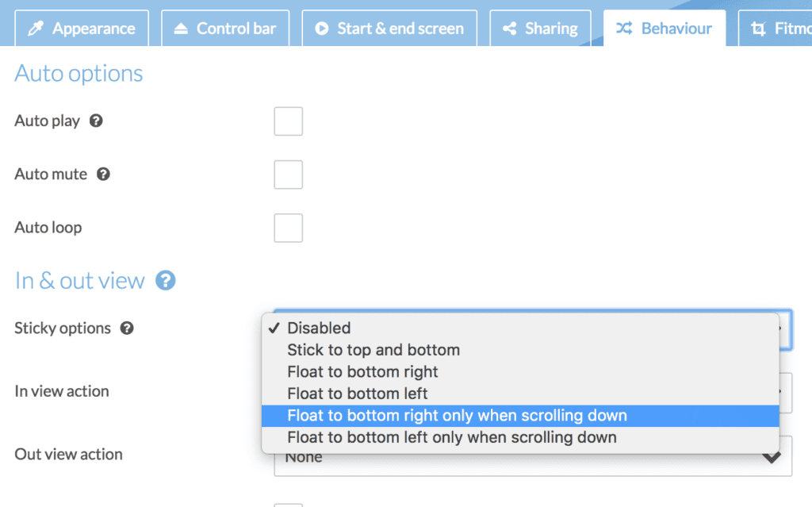Screen dimensions: 812x507
Task: Click the share icon on Sharing tab
Action: (510, 29)
